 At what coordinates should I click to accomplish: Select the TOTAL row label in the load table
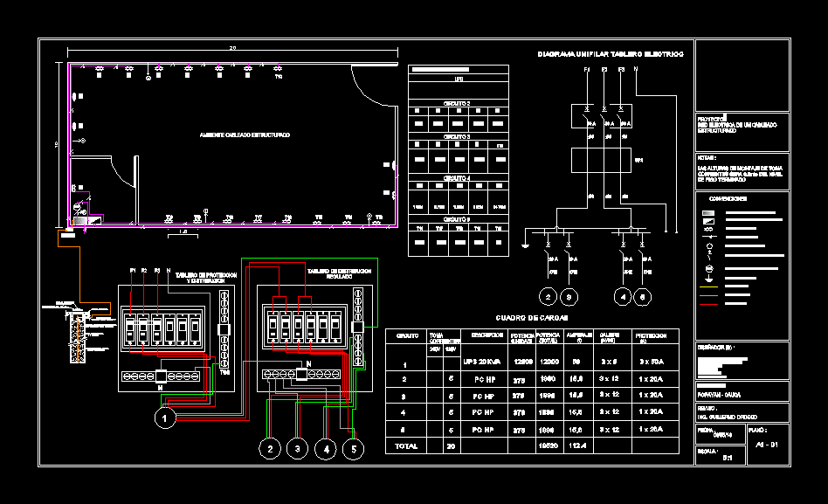(x=408, y=445)
